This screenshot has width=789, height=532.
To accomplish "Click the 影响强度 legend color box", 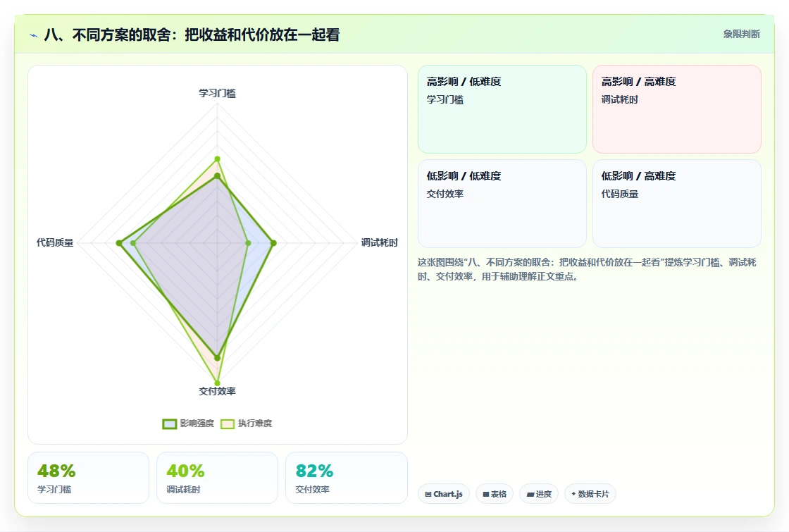I will [170, 423].
